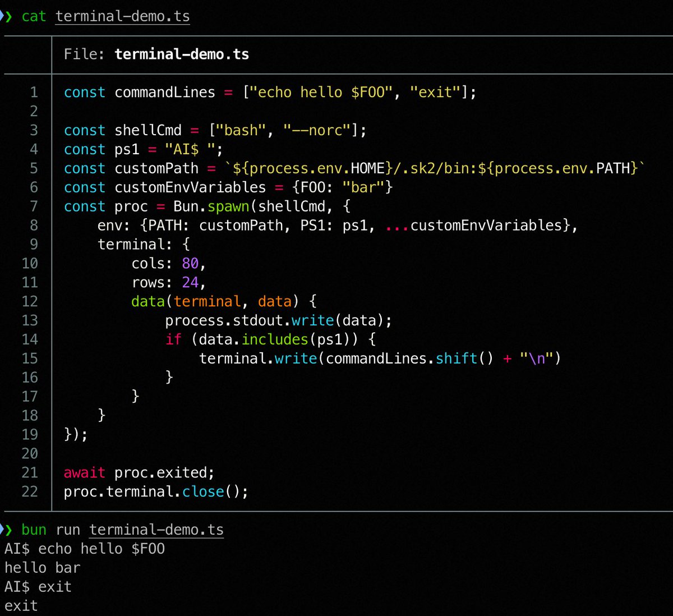
Task: Click the "bar" string value
Action: [x=363, y=187]
